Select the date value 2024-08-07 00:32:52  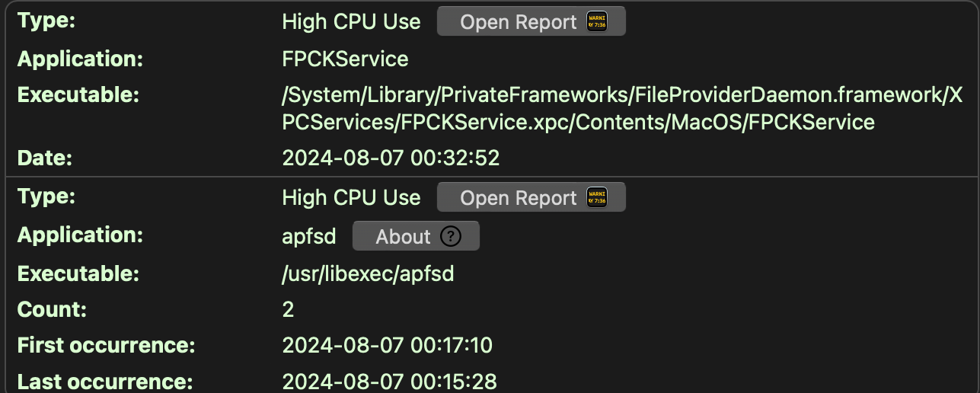[x=391, y=158]
